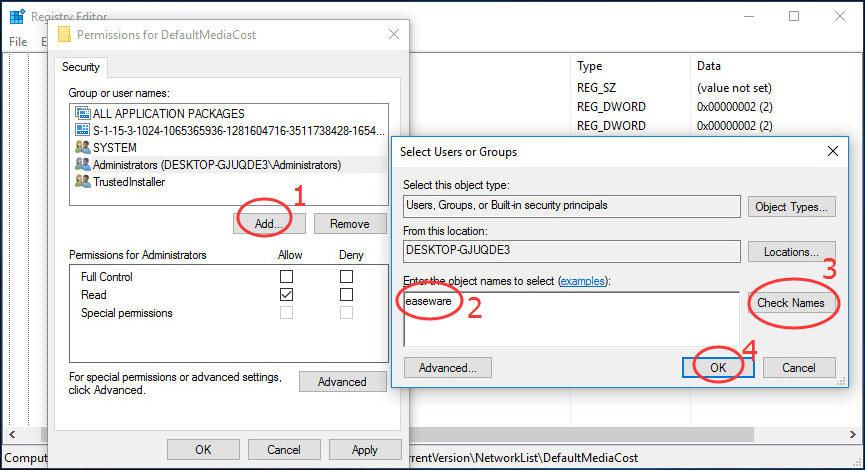
Task: Click the registry path in status bar
Action: [524, 458]
